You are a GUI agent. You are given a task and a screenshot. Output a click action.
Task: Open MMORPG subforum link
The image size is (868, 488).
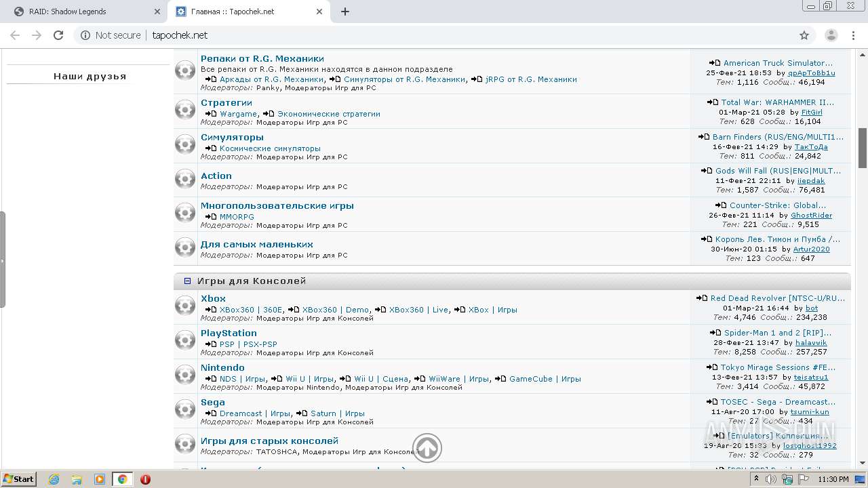click(x=237, y=217)
